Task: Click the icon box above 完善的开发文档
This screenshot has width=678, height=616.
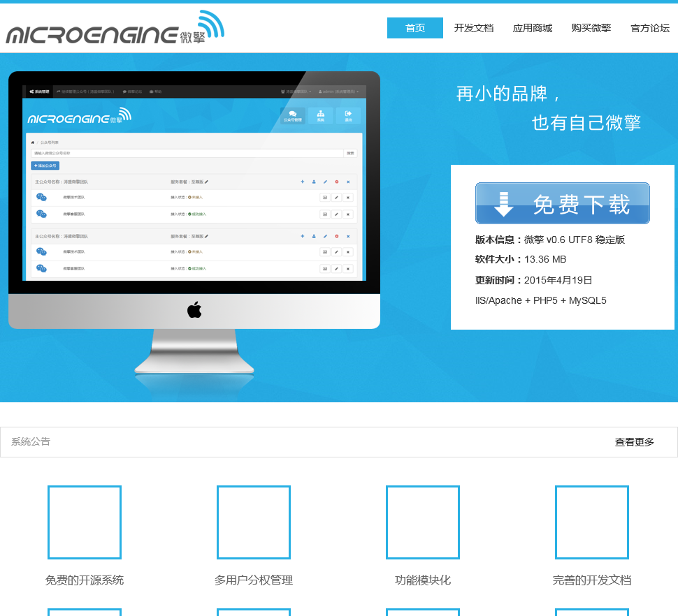Action: coord(591,522)
